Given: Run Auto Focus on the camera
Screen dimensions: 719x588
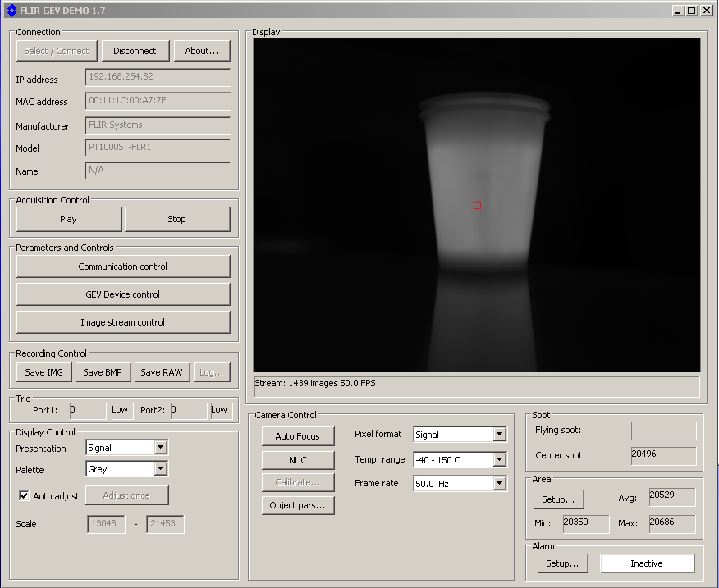Looking at the screenshot, I should click(297, 436).
